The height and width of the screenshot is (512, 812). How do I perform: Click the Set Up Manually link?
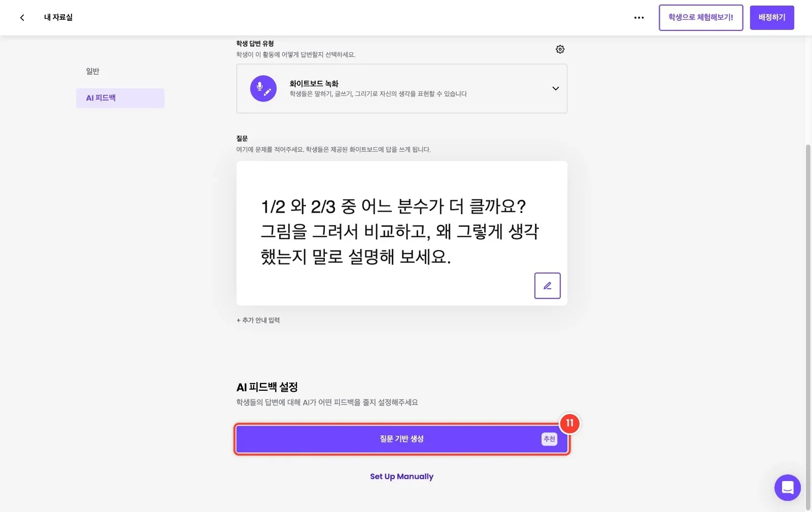[x=401, y=476]
